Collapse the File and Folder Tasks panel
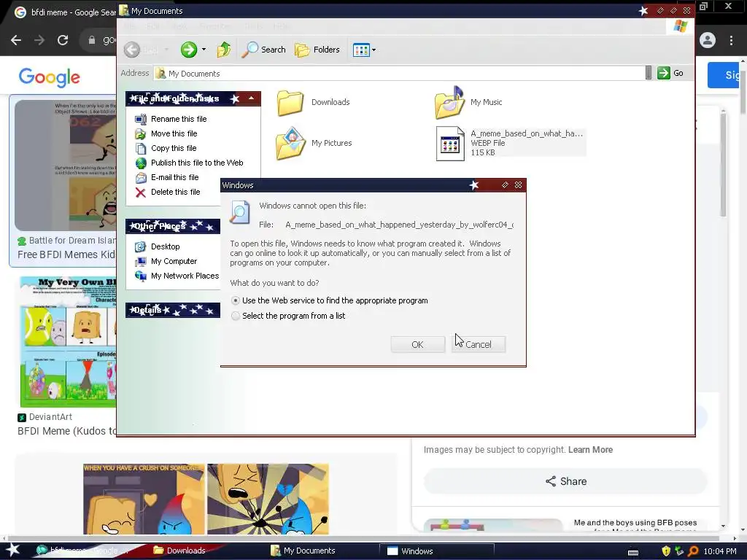The width and height of the screenshot is (747, 560). [251, 98]
